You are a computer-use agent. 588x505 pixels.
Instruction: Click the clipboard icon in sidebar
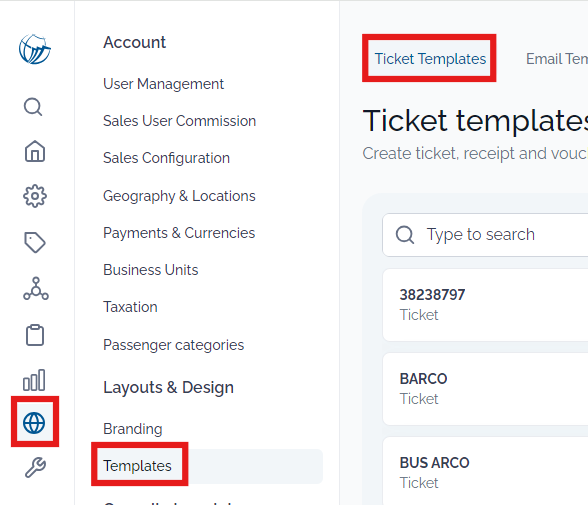click(x=35, y=335)
